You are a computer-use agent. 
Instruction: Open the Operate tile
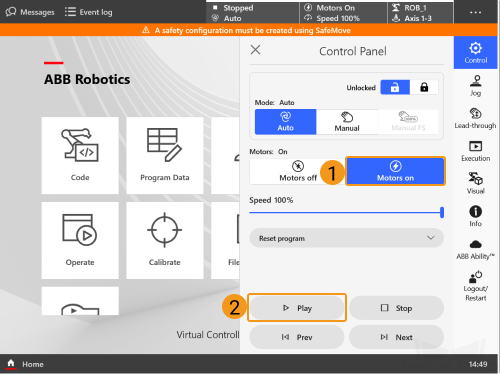click(x=80, y=240)
